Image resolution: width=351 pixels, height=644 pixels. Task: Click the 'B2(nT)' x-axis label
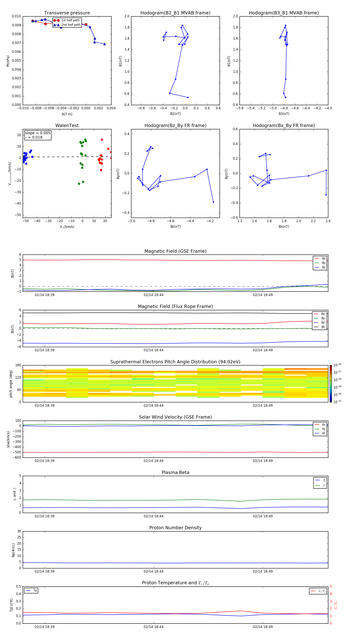[x=175, y=114]
